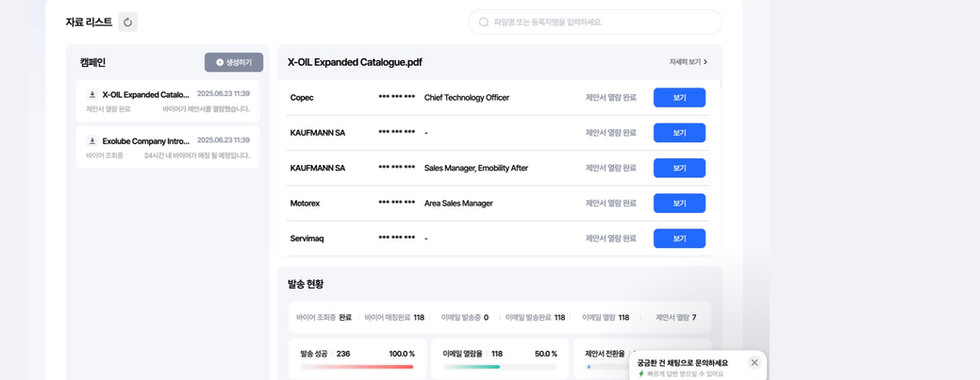The width and height of the screenshot is (980, 380).
Task: Click the lightning icon in chat popup
Action: click(641, 374)
